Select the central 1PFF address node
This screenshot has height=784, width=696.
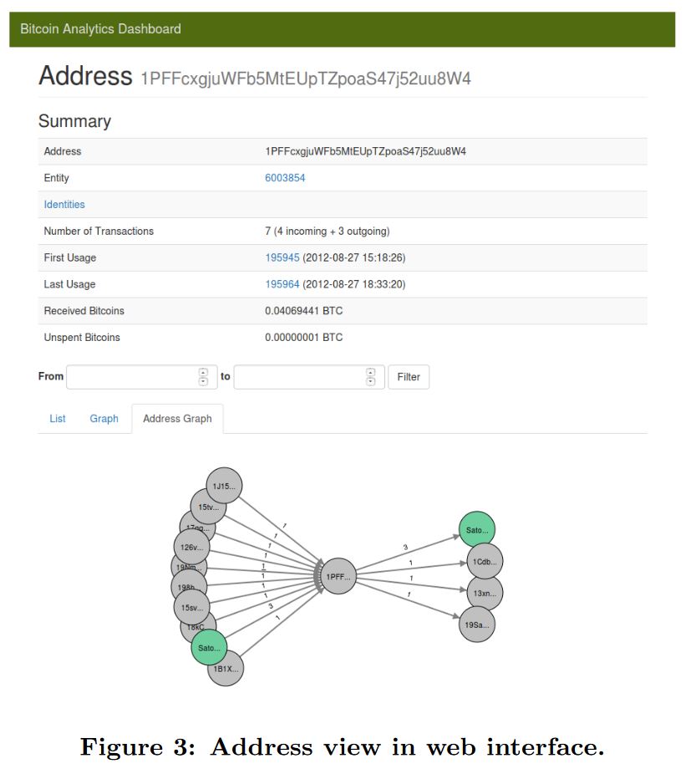click(338, 576)
